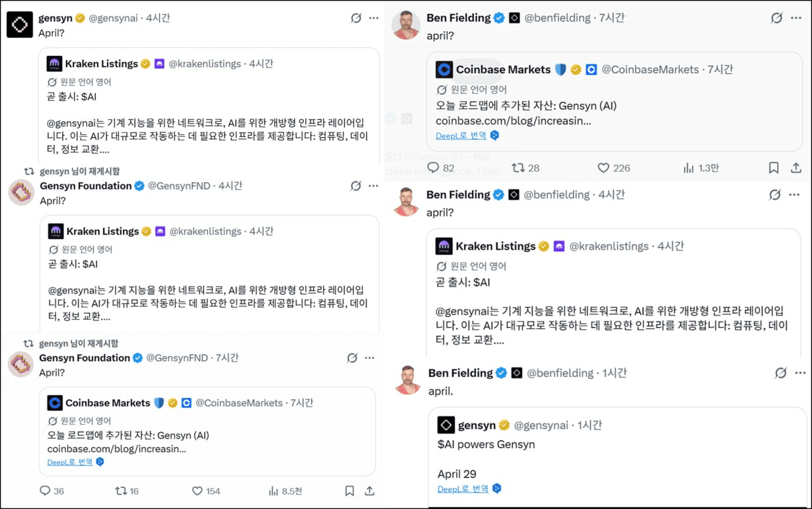Image resolution: width=812 pixels, height=509 pixels.
Task: Reply to the tweet with 82 replies
Action: point(433,168)
